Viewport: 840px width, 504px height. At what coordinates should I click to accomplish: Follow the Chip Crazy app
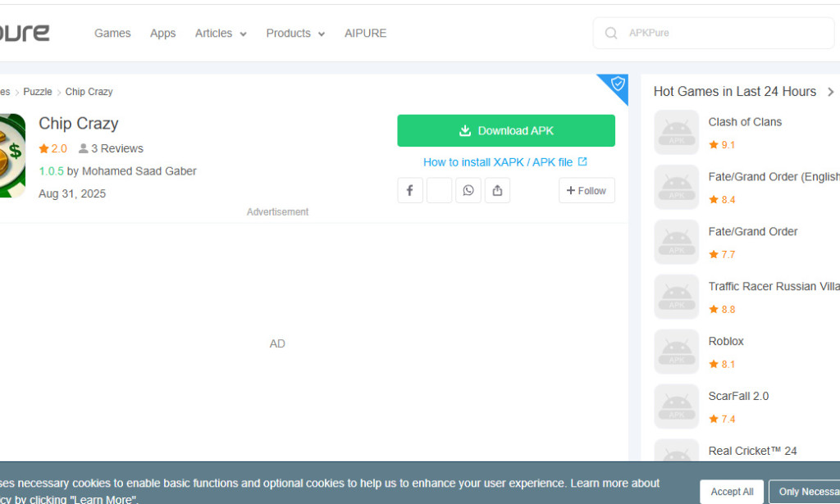pyautogui.click(x=587, y=190)
